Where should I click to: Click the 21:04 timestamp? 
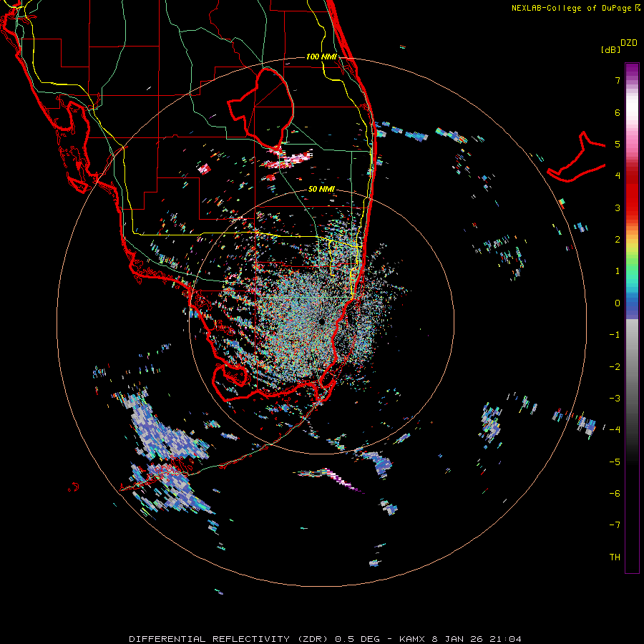[506, 639]
